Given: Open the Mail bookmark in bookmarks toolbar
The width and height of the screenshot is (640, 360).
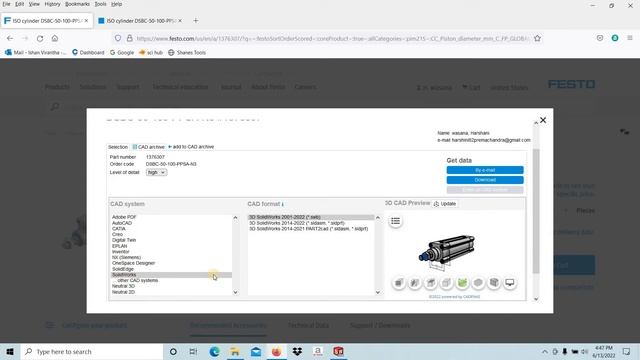Looking at the screenshot, I should coord(35,53).
